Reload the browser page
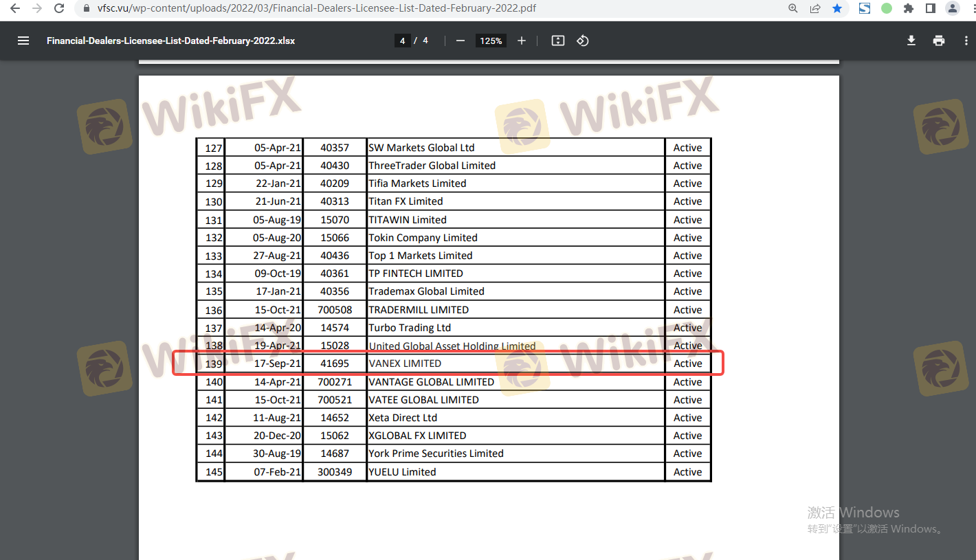The image size is (976, 560). coord(59,8)
